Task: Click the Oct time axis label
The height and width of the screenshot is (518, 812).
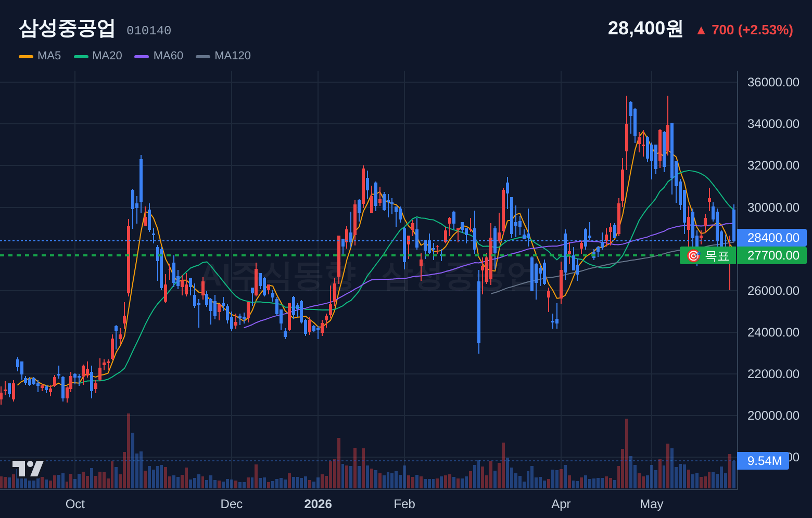Action: point(75,504)
